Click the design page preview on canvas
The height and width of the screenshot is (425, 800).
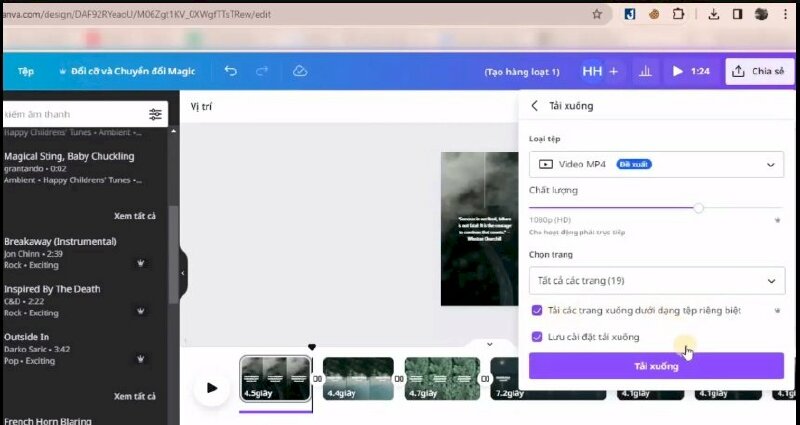479,229
